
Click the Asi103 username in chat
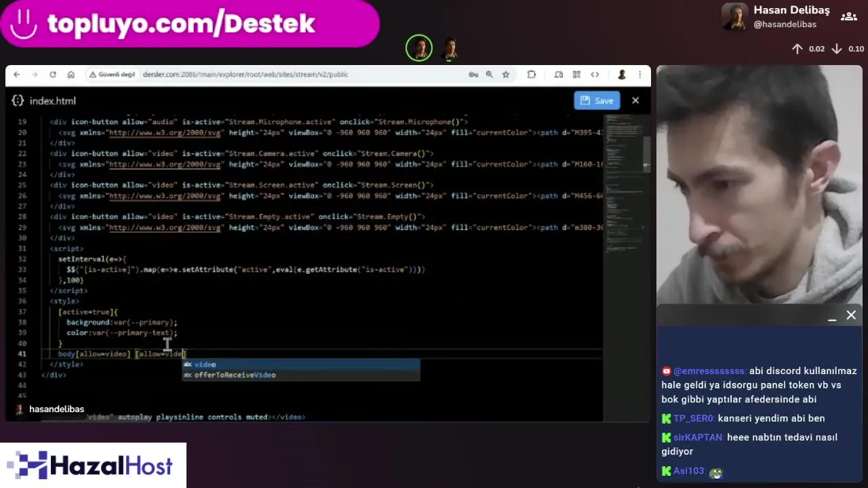pyautogui.click(x=690, y=470)
